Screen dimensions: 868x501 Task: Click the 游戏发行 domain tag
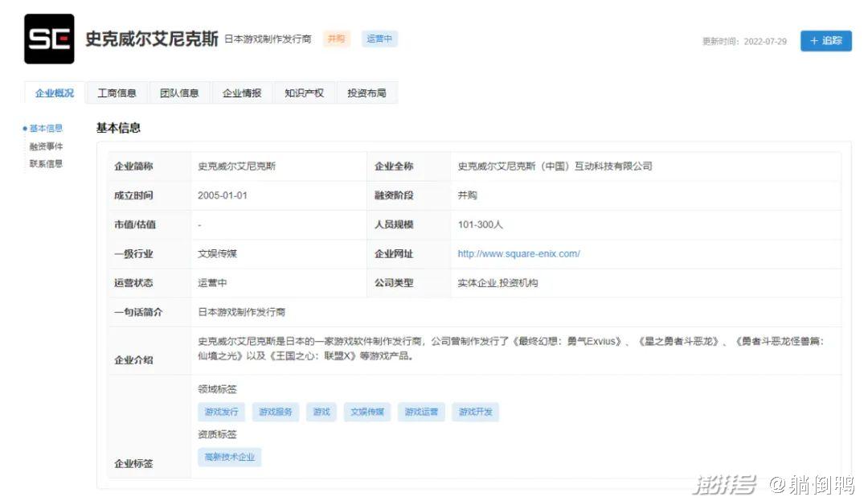pos(221,412)
